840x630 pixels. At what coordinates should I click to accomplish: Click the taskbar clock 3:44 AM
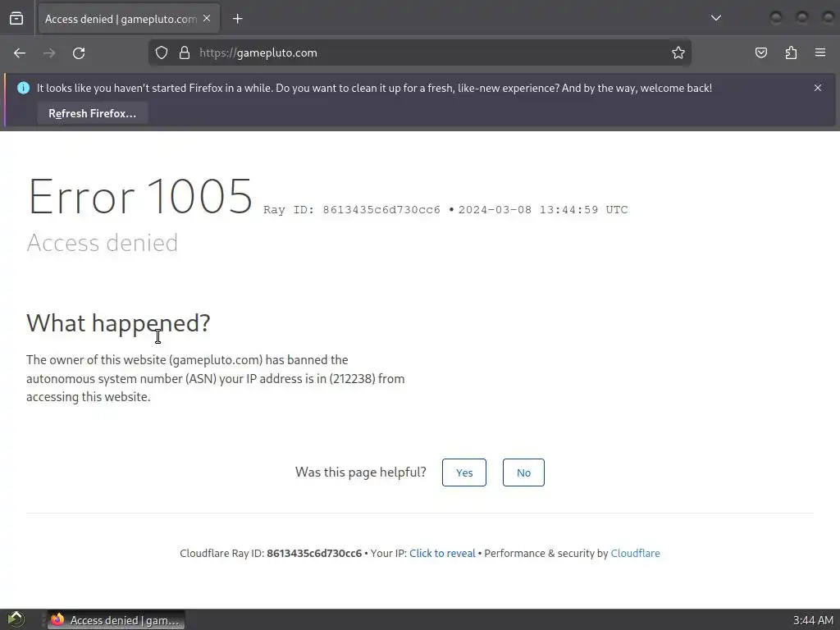(813, 620)
